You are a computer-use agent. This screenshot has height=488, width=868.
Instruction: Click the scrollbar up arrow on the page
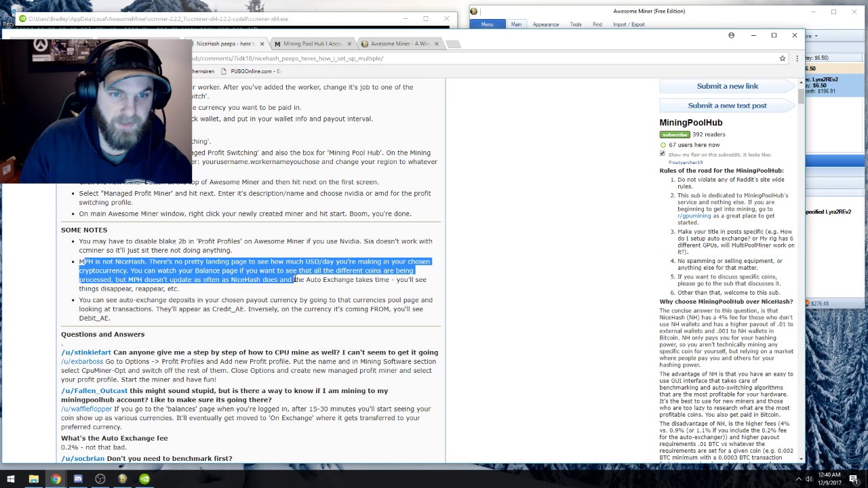pyautogui.click(x=801, y=83)
